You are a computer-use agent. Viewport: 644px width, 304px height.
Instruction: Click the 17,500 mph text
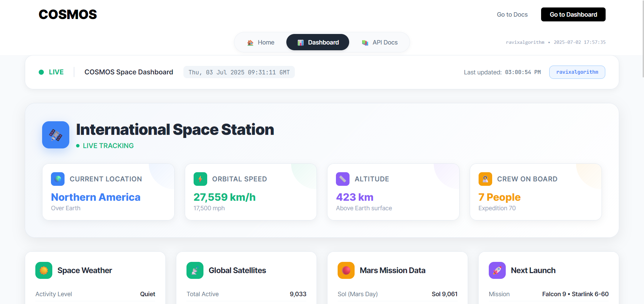click(209, 208)
